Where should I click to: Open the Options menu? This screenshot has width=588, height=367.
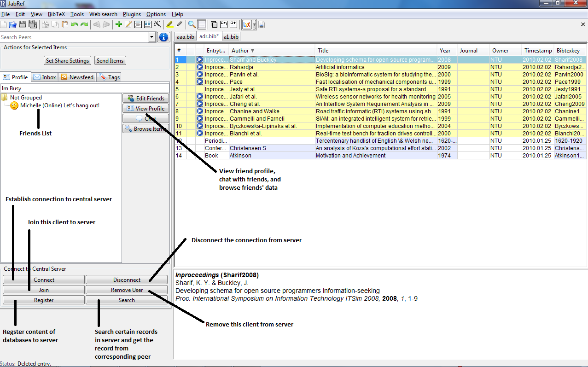point(156,14)
